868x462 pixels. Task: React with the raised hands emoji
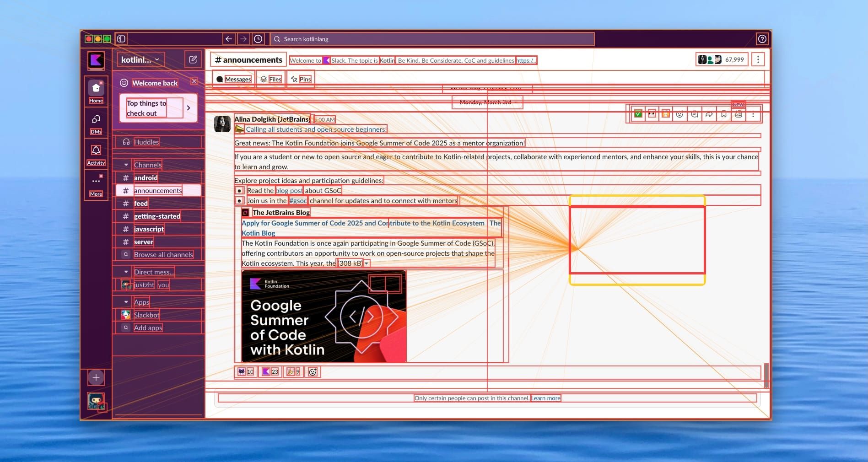(x=666, y=114)
